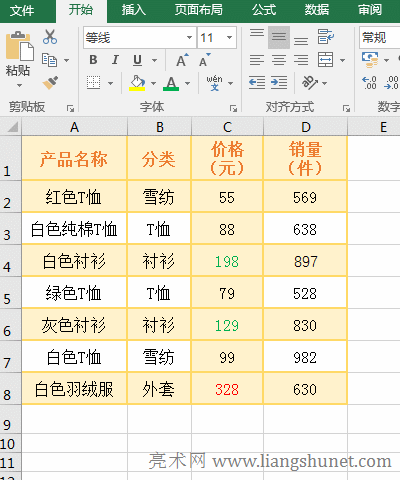Align text right
This screenshot has width=400, height=480.
(301, 60)
